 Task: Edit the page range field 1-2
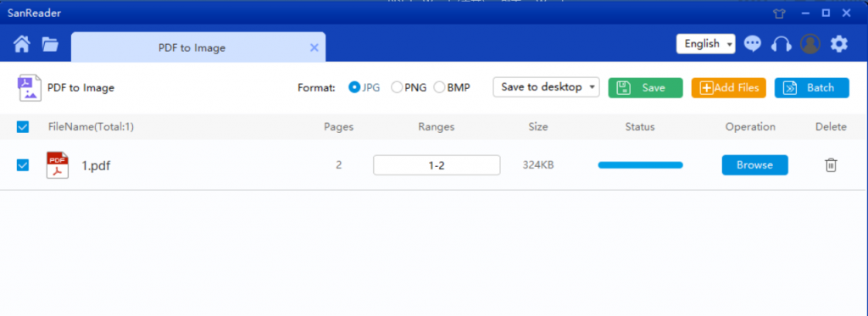tap(437, 165)
